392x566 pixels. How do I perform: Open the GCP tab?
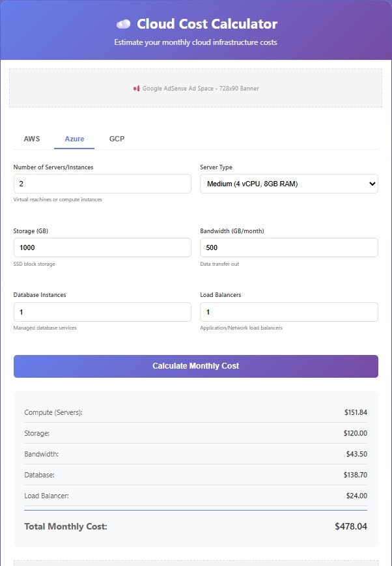point(117,139)
